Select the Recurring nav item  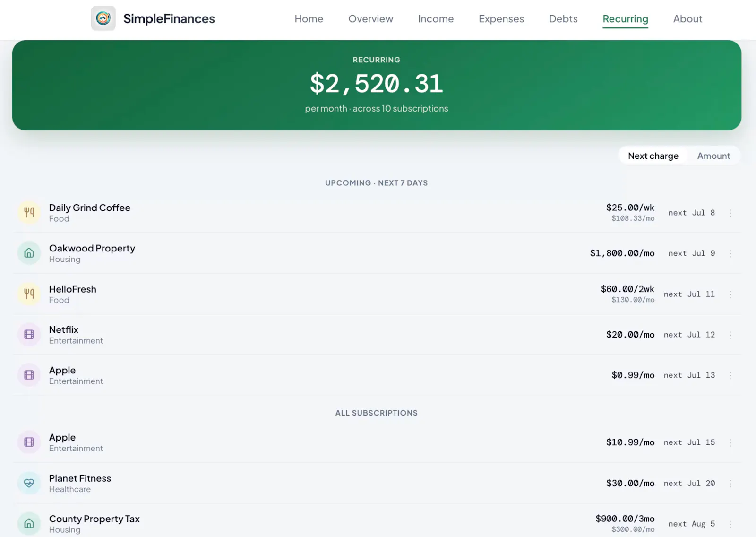(x=625, y=19)
